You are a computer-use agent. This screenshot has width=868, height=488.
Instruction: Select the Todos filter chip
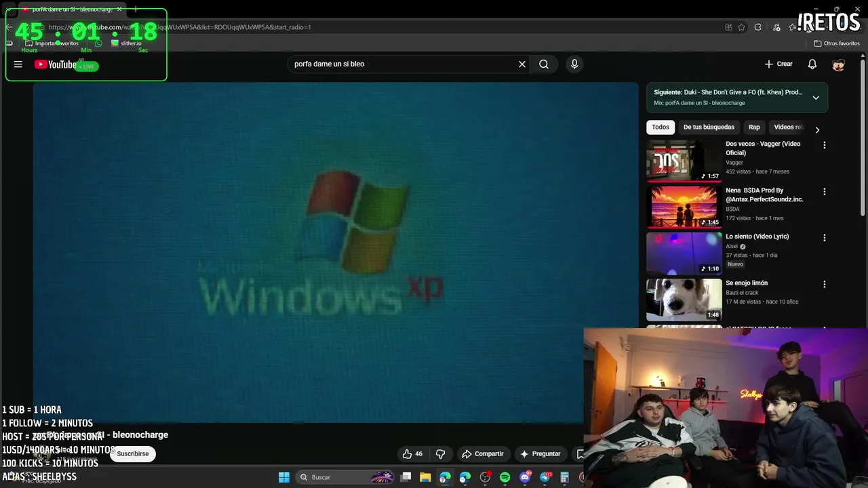coord(660,127)
